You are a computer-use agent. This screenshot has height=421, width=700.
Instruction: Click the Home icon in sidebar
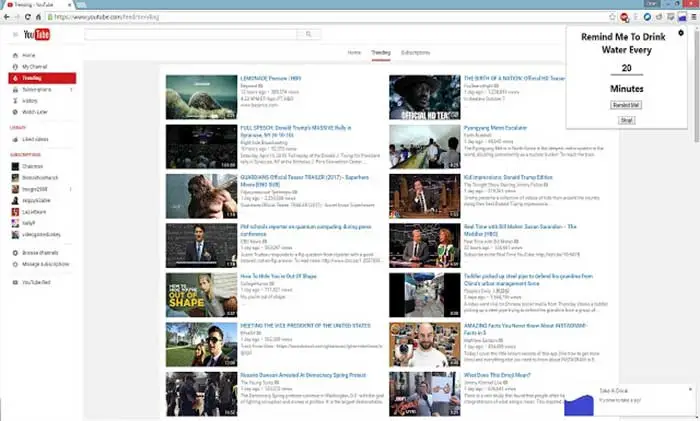tap(15, 55)
